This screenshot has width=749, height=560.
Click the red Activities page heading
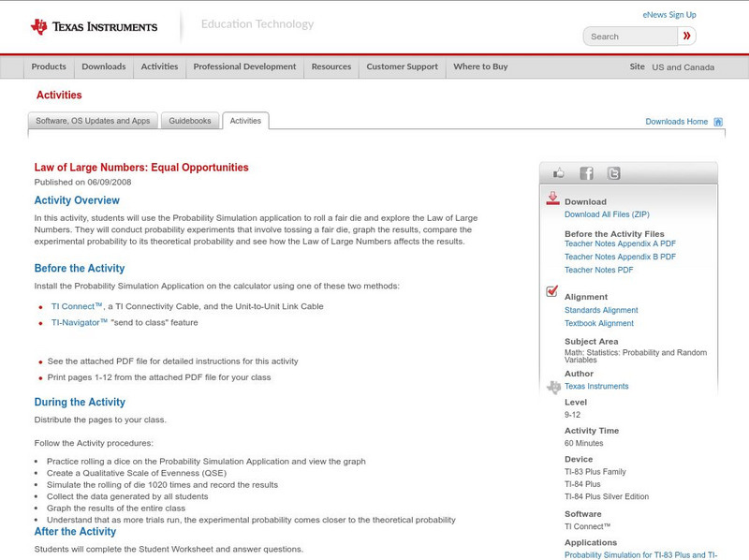(x=59, y=96)
